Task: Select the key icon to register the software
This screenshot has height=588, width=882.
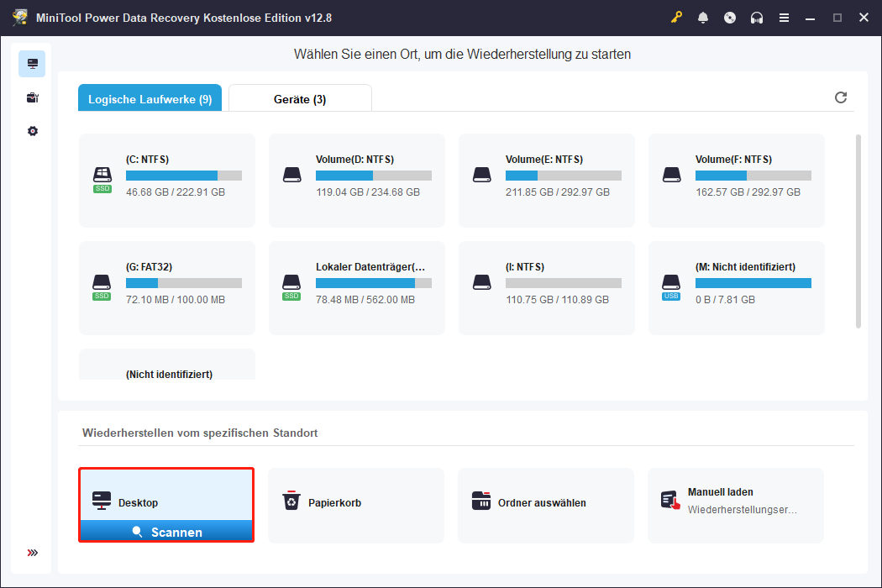Action: click(x=676, y=17)
